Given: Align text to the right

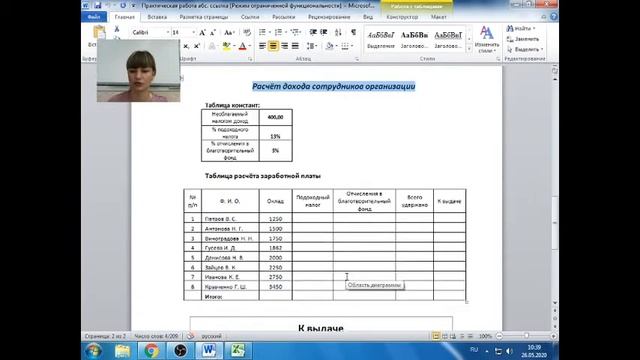Looking at the screenshot, I should [284, 46].
